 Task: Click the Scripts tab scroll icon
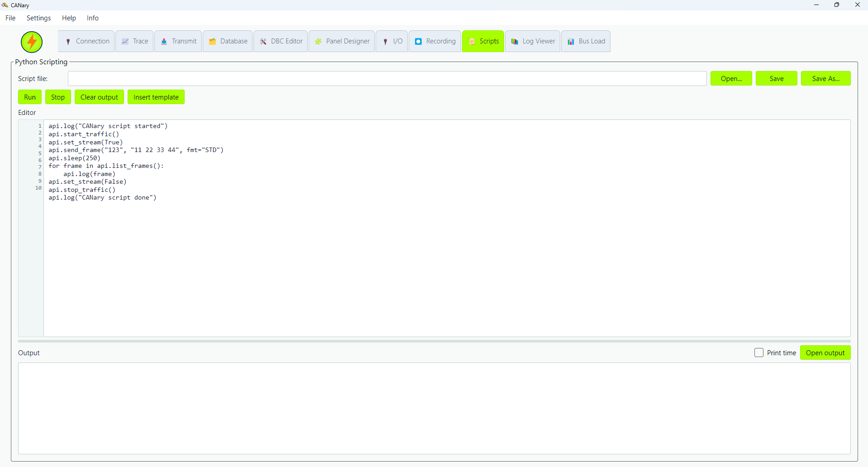coord(472,42)
